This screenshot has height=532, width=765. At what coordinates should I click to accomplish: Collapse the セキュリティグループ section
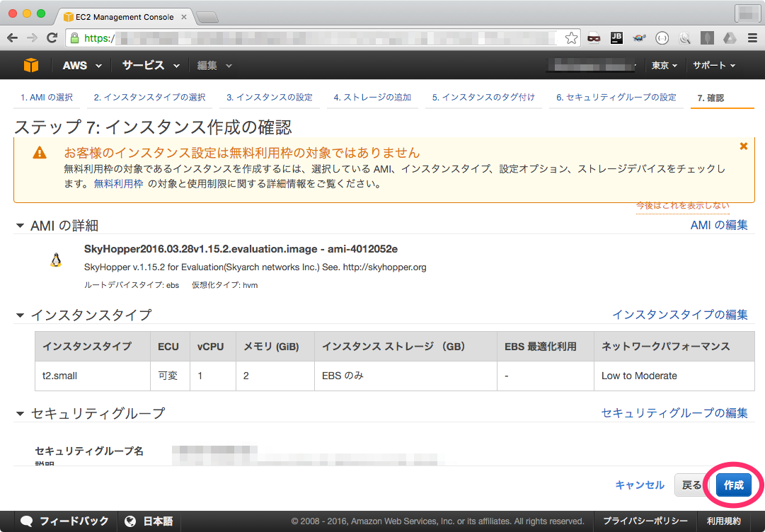(x=20, y=414)
